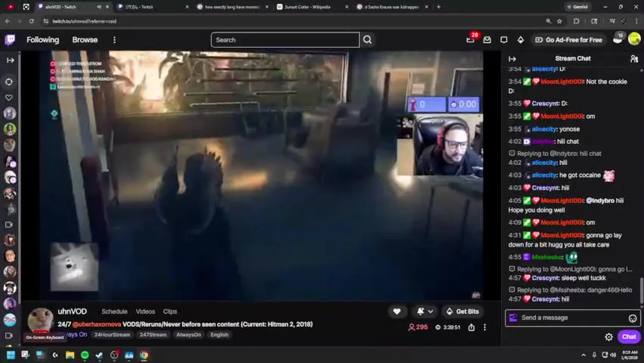Open notifications with 28 badge
This screenshot has height=363, width=644.
click(x=471, y=39)
